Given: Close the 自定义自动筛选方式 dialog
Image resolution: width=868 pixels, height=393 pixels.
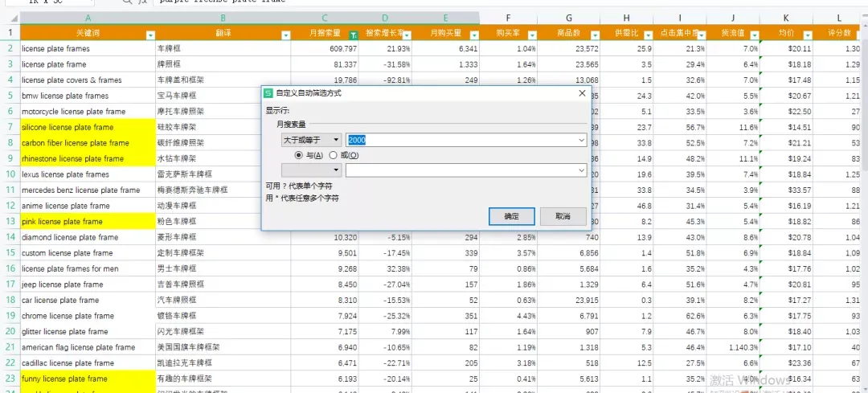Looking at the screenshot, I should coord(582,93).
